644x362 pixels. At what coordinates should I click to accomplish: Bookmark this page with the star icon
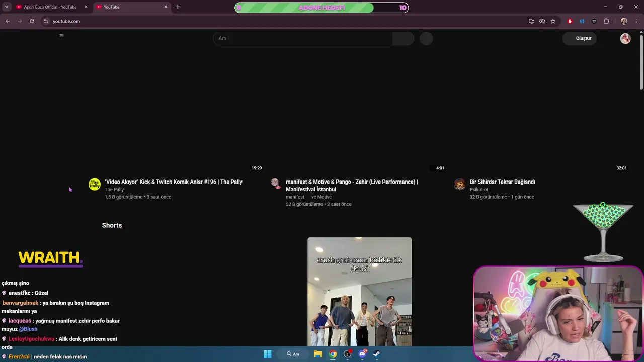click(553, 21)
